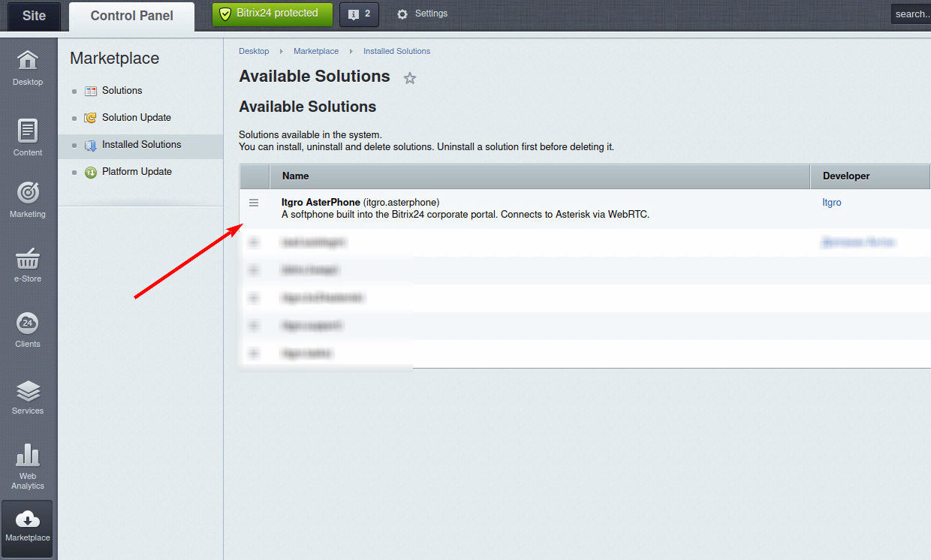
Task: Open the Clients sidebar section
Action: pos(28,330)
